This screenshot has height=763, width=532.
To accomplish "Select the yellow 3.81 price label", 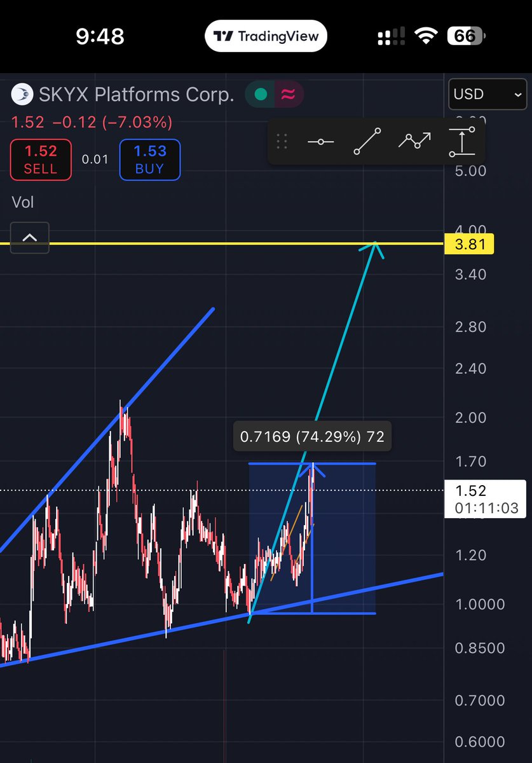I will (469, 244).
